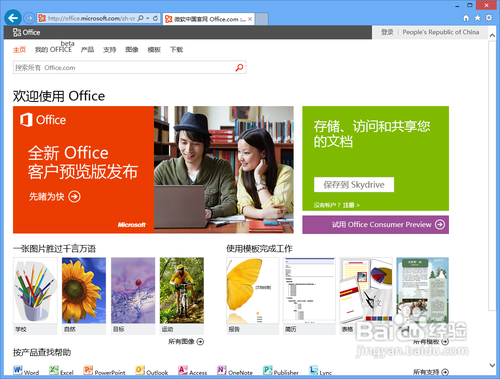
Task: Click the 全新 Office banner heading
Action: (83, 162)
